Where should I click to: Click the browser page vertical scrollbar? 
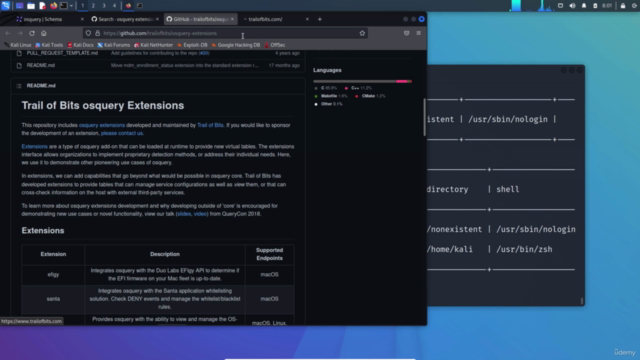424,117
